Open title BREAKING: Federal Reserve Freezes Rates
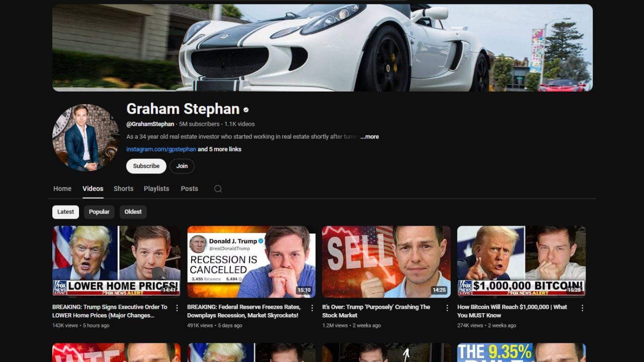The width and height of the screenshot is (644, 362). 244,311
